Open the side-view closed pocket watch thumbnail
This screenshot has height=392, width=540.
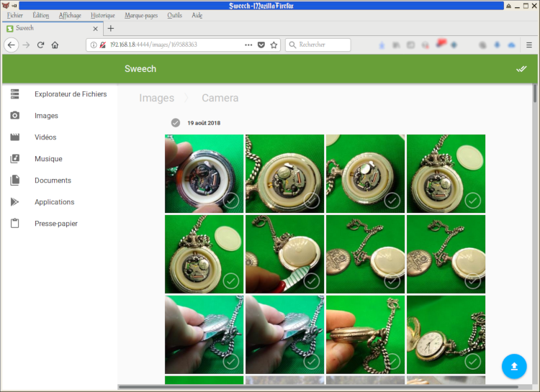[365, 334]
